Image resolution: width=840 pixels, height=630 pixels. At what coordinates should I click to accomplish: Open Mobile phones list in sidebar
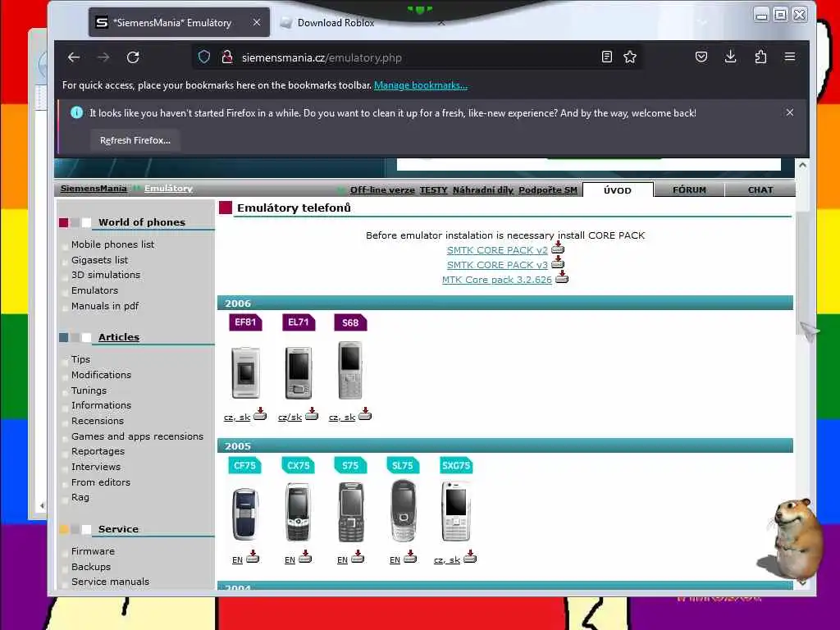(112, 244)
